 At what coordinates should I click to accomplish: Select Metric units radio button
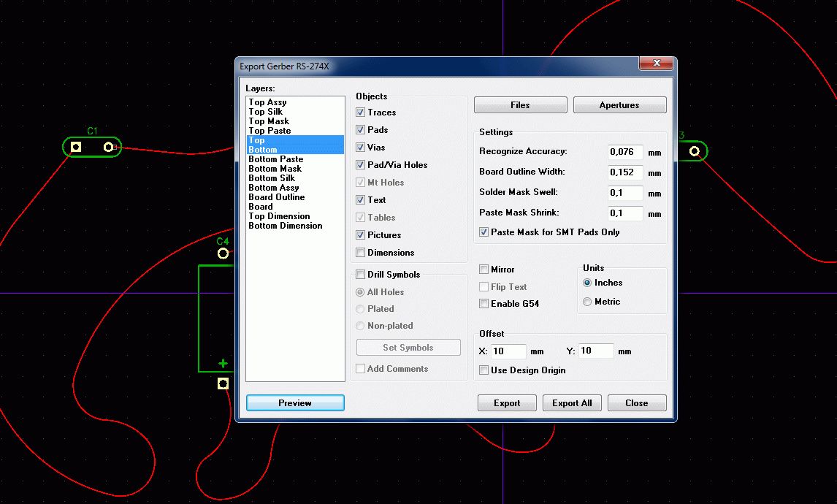[588, 302]
